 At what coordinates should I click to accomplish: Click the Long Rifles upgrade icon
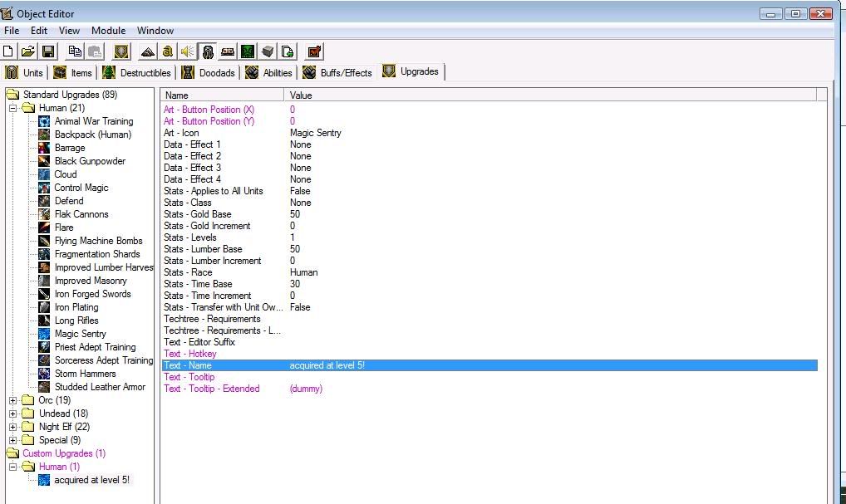coord(44,321)
